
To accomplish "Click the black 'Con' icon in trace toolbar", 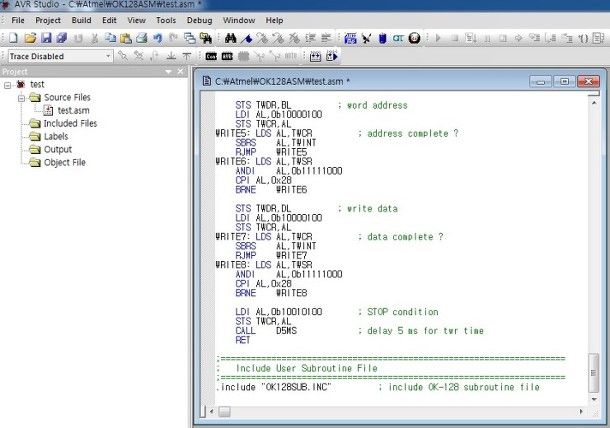I will coord(211,56).
